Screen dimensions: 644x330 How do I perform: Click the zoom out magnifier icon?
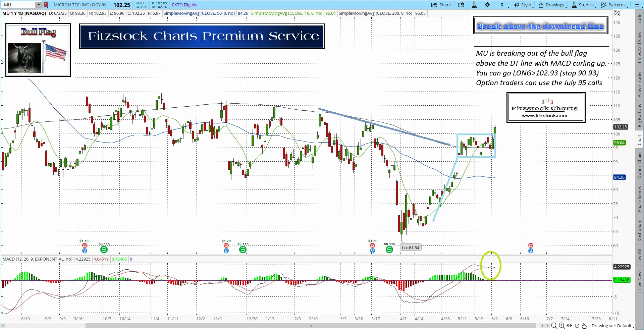tap(554, 326)
